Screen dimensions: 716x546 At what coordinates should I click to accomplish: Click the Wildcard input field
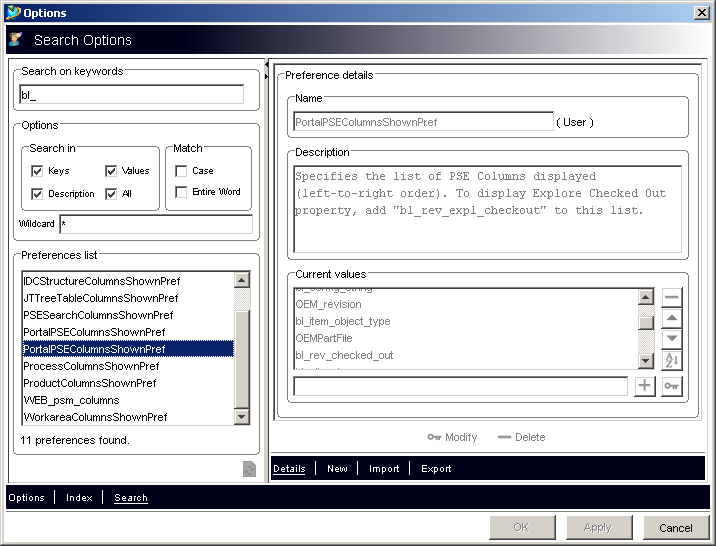156,224
